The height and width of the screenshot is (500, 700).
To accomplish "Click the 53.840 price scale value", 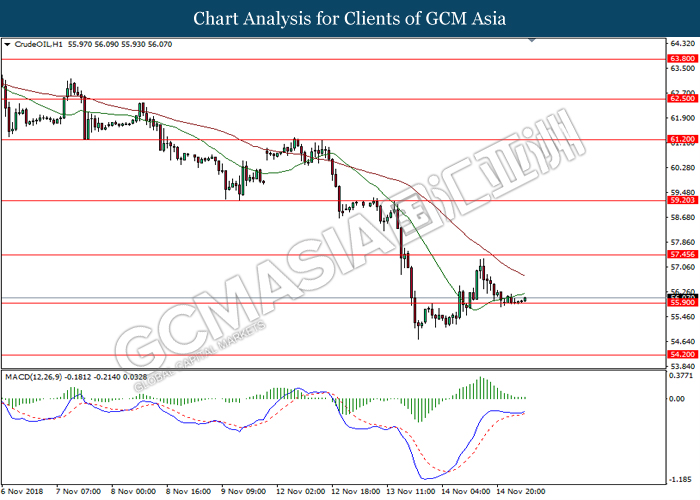I will tap(683, 367).
